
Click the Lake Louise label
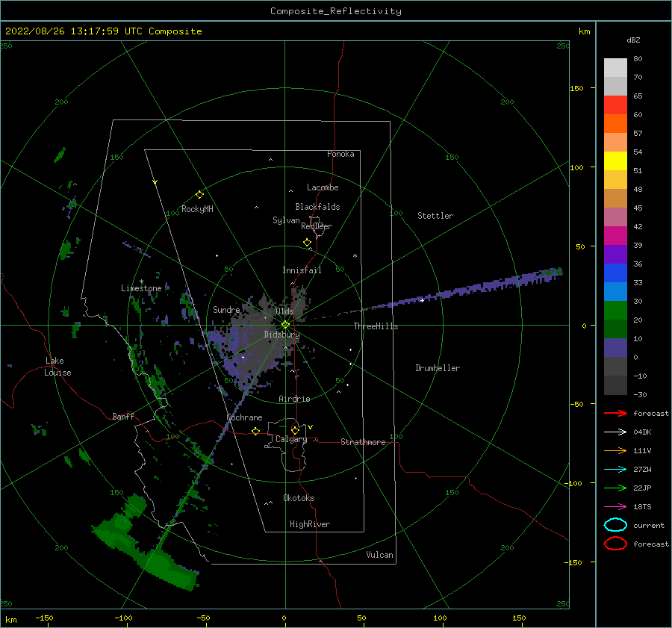tap(57, 367)
